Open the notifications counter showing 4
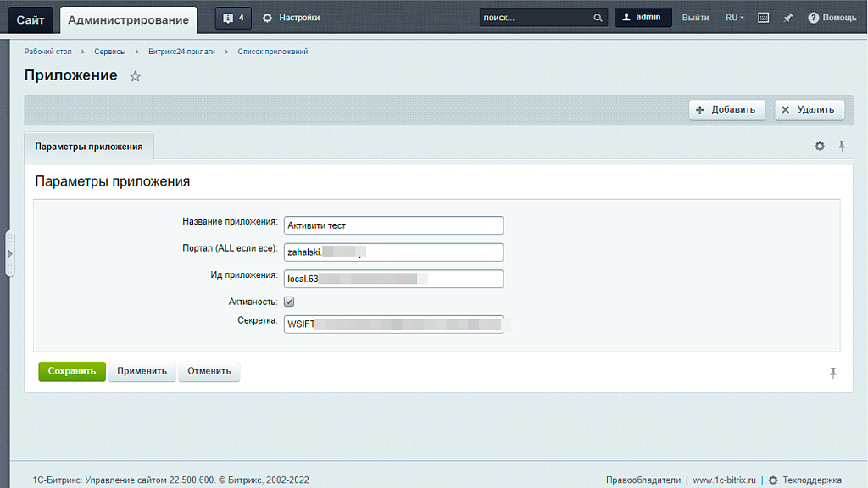The width and height of the screenshot is (868, 488). (x=233, y=18)
